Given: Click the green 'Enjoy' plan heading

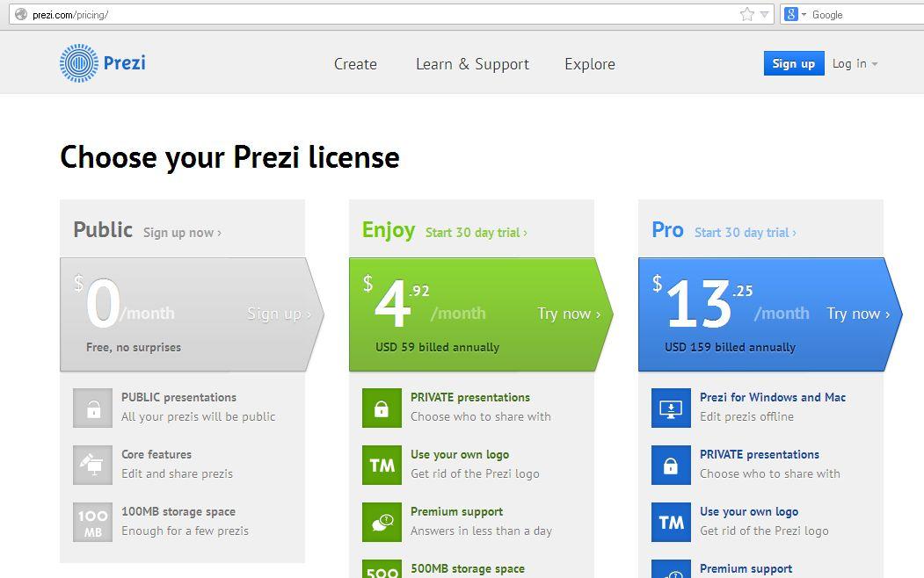Looking at the screenshot, I should pyautogui.click(x=389, y=230).
